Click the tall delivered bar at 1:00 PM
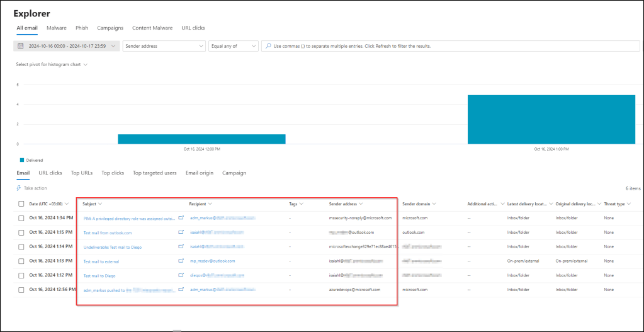Viewport: 644px width, 332px height. 551,120
